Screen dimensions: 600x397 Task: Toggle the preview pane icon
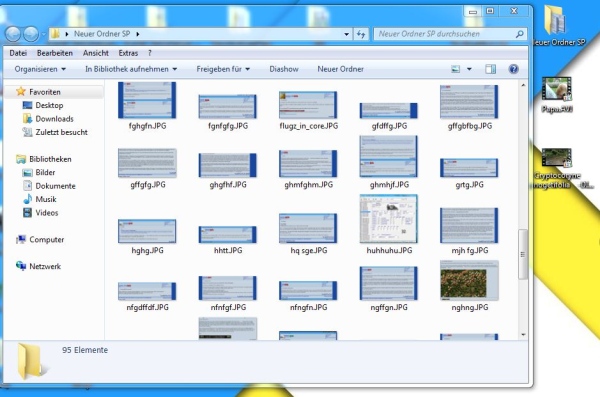coord(491,69)
